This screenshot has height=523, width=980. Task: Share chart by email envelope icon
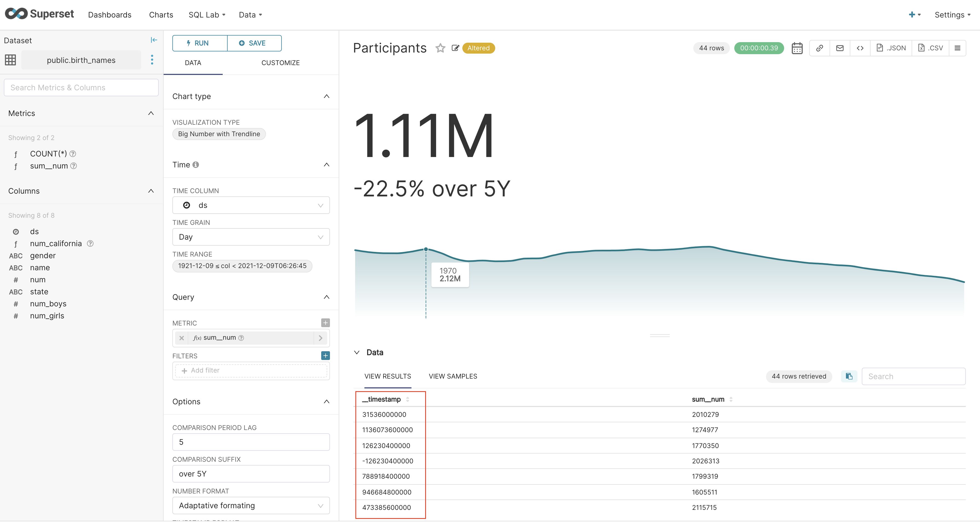[x=840, y=48]
